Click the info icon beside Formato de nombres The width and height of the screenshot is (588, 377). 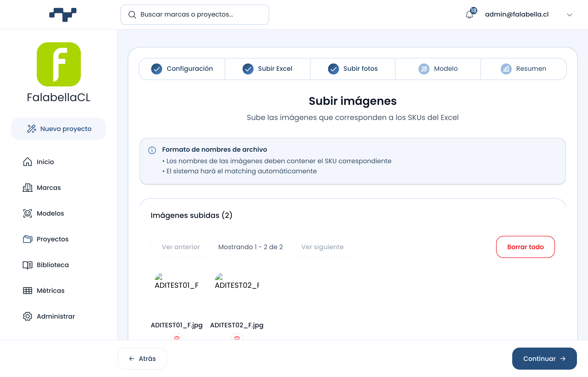pos(152,150)
